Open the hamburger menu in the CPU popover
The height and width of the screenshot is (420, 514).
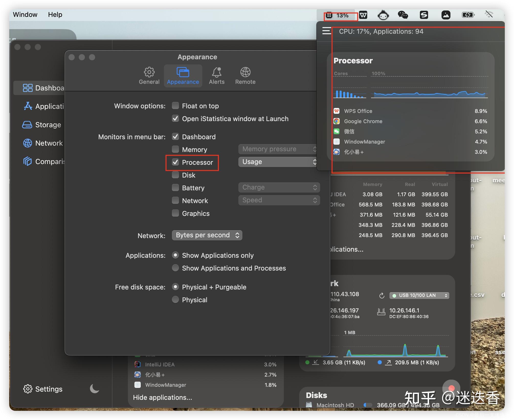coord(326,31)
